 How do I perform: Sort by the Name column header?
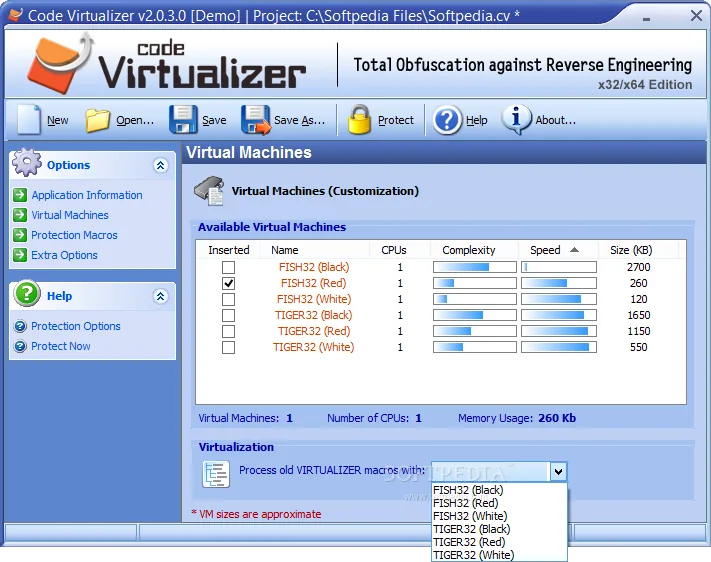(314, 250)
